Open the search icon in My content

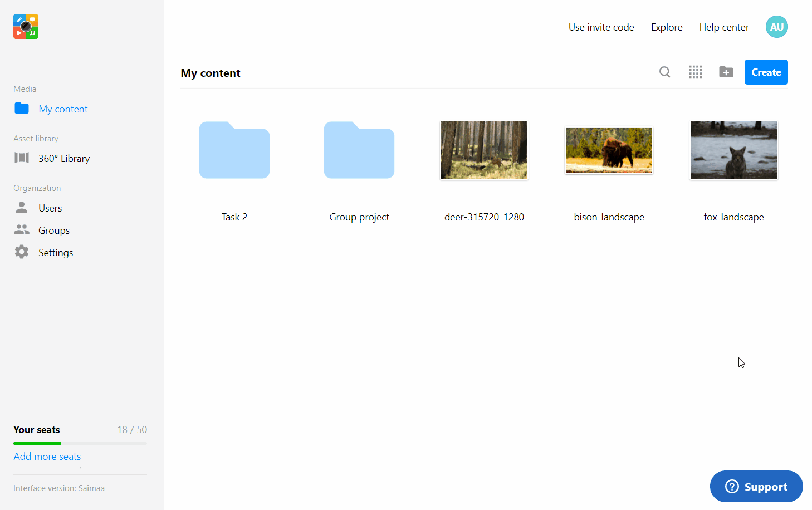(665, 72)
